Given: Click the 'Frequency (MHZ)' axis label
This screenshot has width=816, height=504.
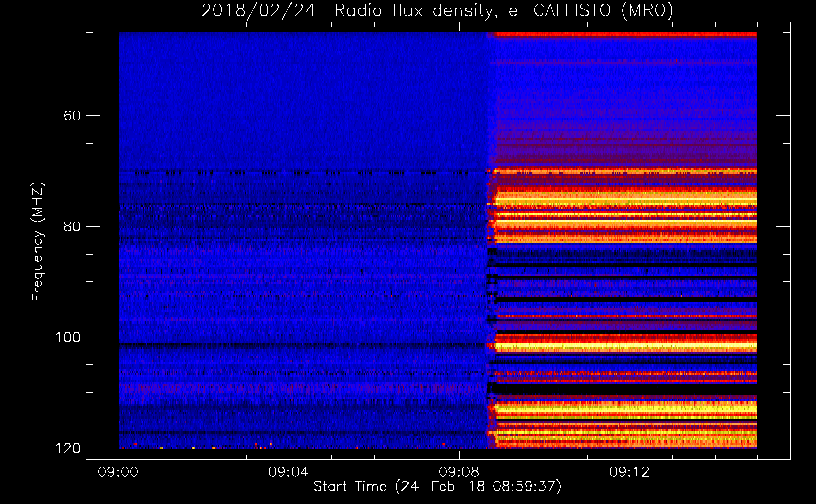Looking at the screenshot, I should 38,241.
